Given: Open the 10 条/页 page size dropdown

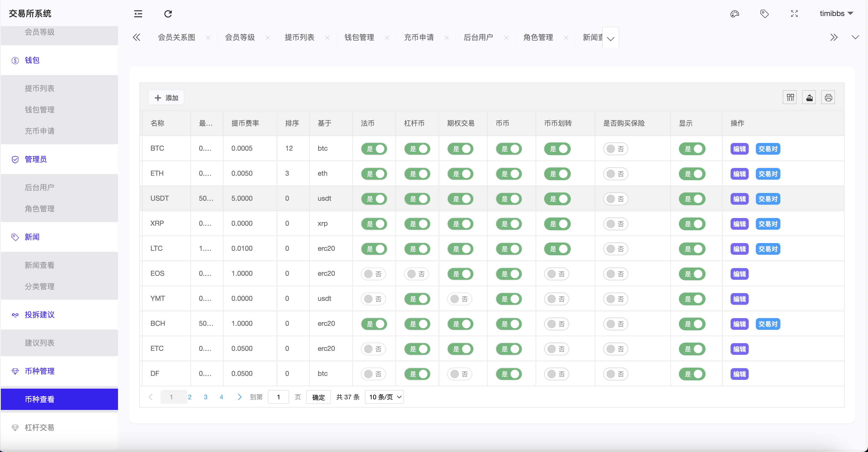Looking at the screenshot, I should (384, 397).
